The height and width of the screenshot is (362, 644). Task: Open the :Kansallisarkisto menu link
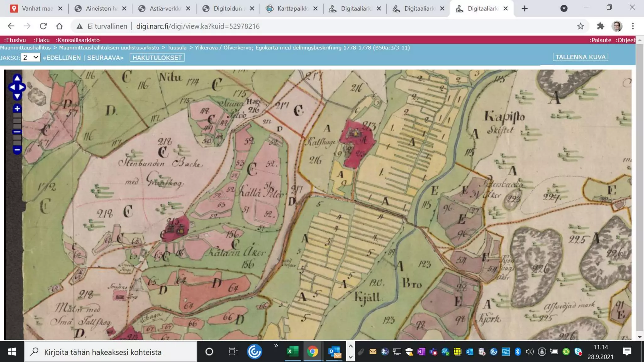[x=78, y=40]
